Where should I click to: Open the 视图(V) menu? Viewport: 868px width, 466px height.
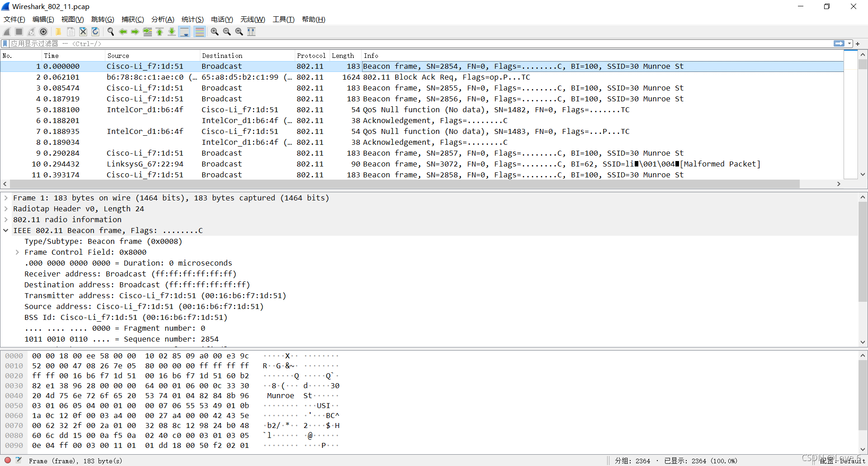click(73, 19)
